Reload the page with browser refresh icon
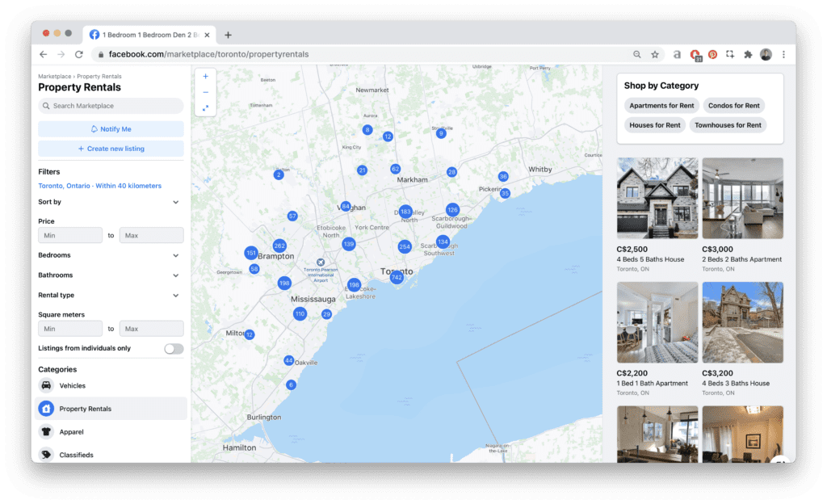 click(79, 54)
